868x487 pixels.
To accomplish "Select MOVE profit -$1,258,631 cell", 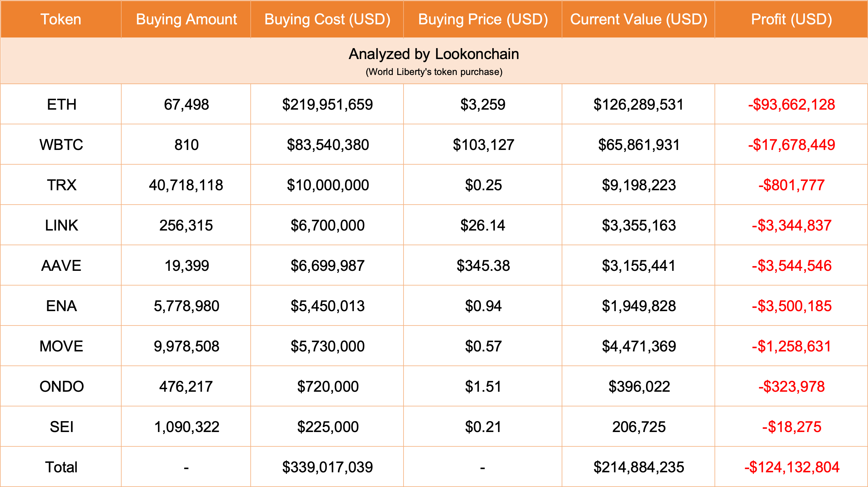I will point(791,346).
